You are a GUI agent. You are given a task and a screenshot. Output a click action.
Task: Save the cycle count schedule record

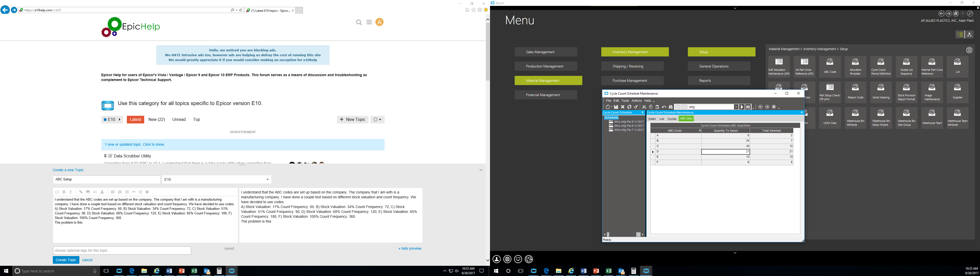pyautogui.click(x=616, y=107)
